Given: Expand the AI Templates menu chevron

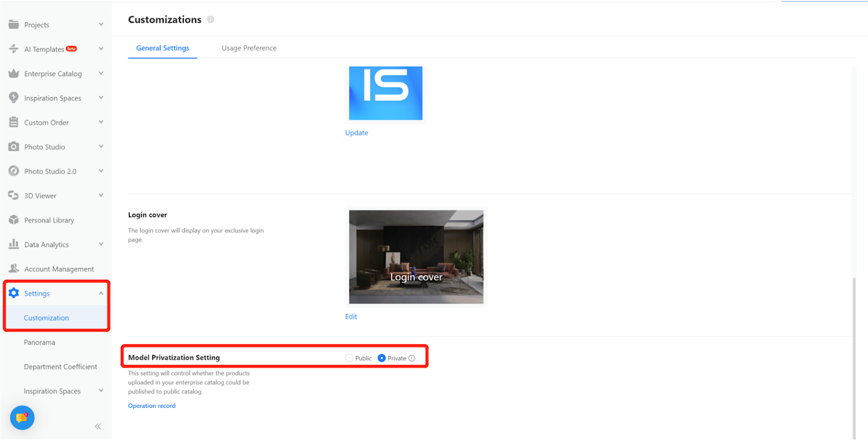Looking at the screenshot, I should tap(101, 49).
